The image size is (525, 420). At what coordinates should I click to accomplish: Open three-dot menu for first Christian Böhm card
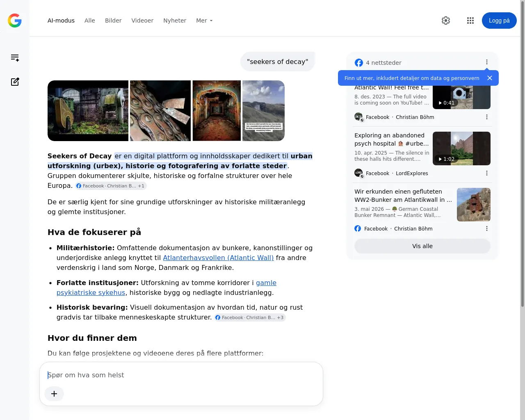tap(487, 117)
